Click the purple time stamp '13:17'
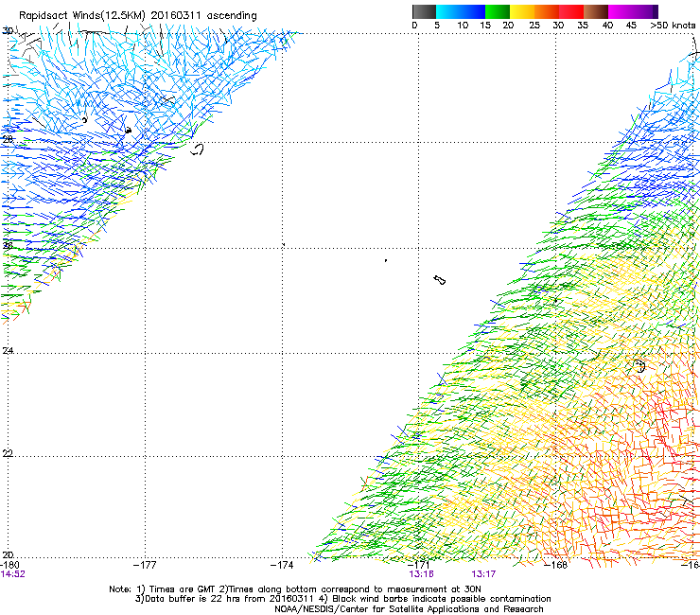700x615 pixels. [x=483, y=574]
